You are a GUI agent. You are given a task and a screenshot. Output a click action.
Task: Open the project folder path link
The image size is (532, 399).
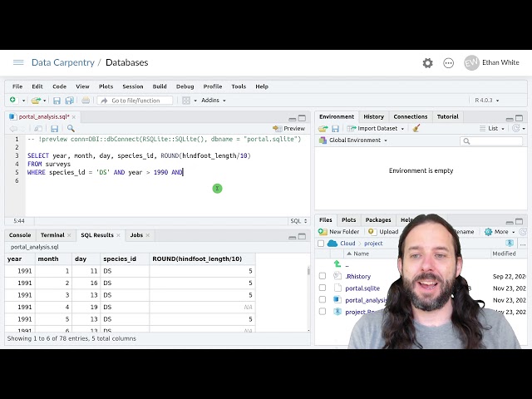pos(373,244)
